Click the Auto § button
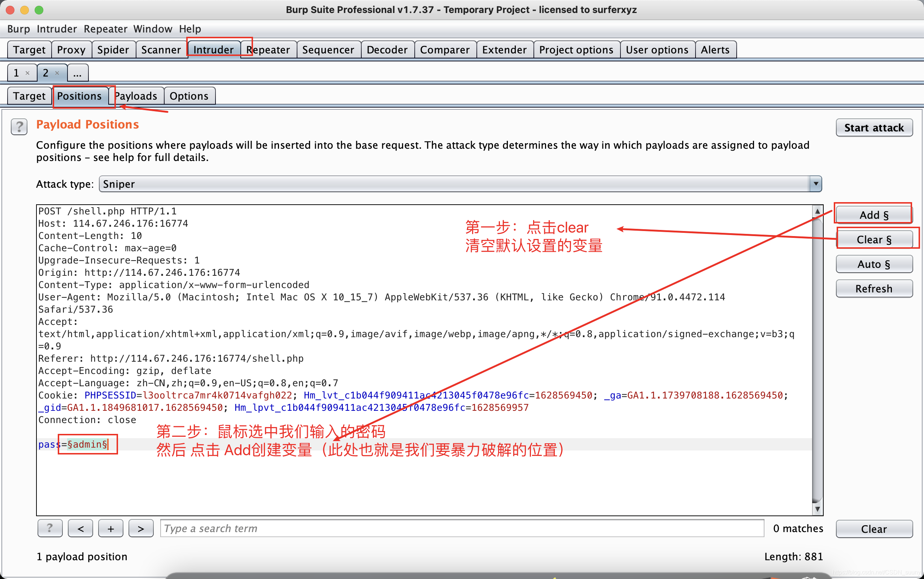 pyautogui.click(x=874, y=264)
